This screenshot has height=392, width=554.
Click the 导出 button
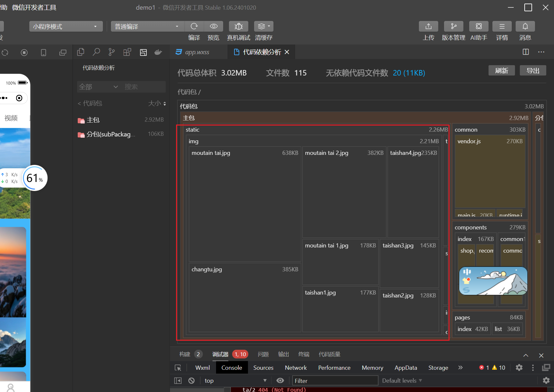coord(533,71)
